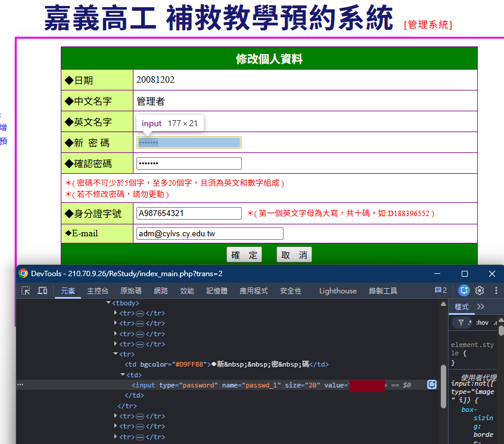Click the 取消 cancel button

294,255
